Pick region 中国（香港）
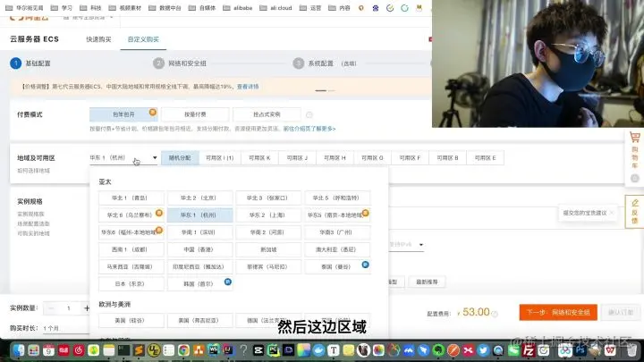The width and height of the screenshot is (644, 362). click(200, 249)
